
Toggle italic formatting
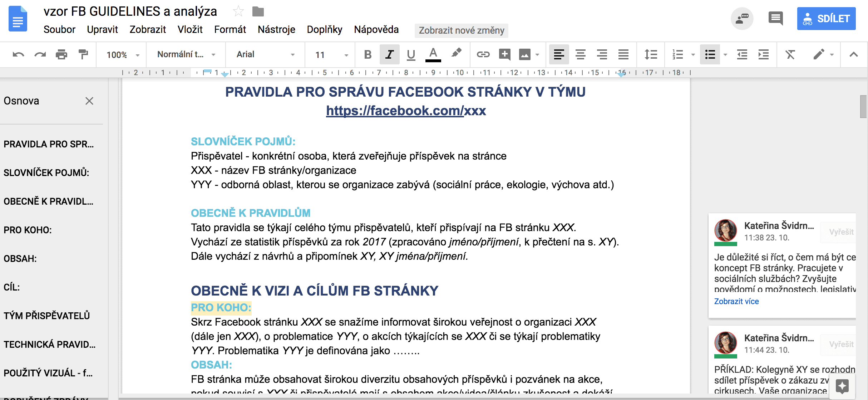tap(389, 54)
